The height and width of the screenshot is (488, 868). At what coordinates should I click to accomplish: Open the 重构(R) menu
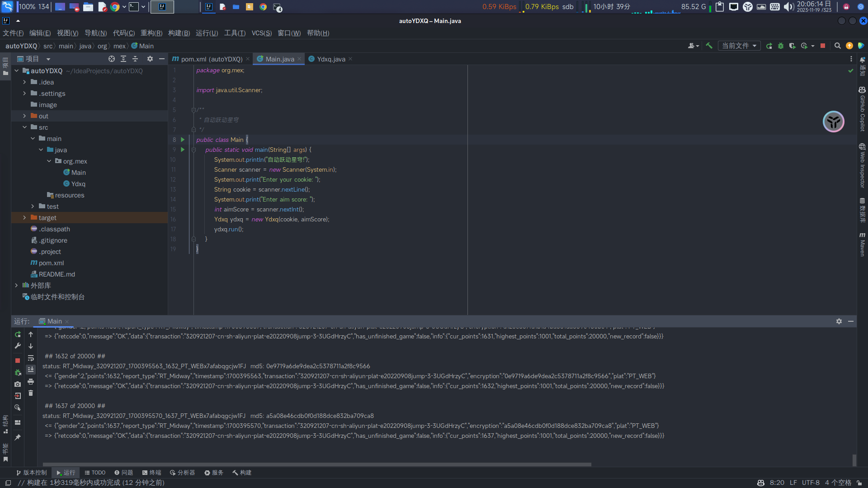[151, 33]
